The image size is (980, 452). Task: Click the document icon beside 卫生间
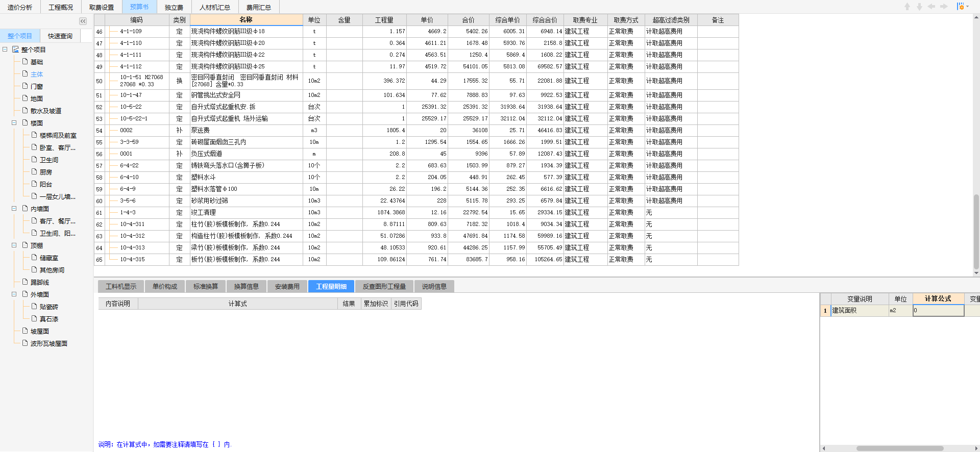coord(34,160)
